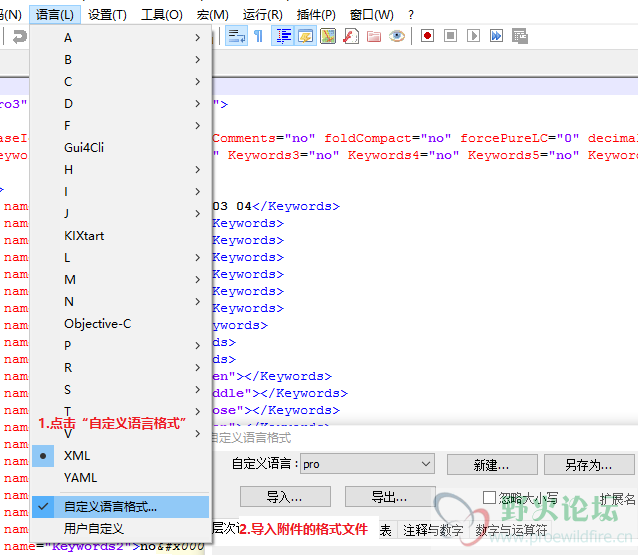Open the 语言(L) menu
Screen dimensions: 642x555
tap(55, 15)
